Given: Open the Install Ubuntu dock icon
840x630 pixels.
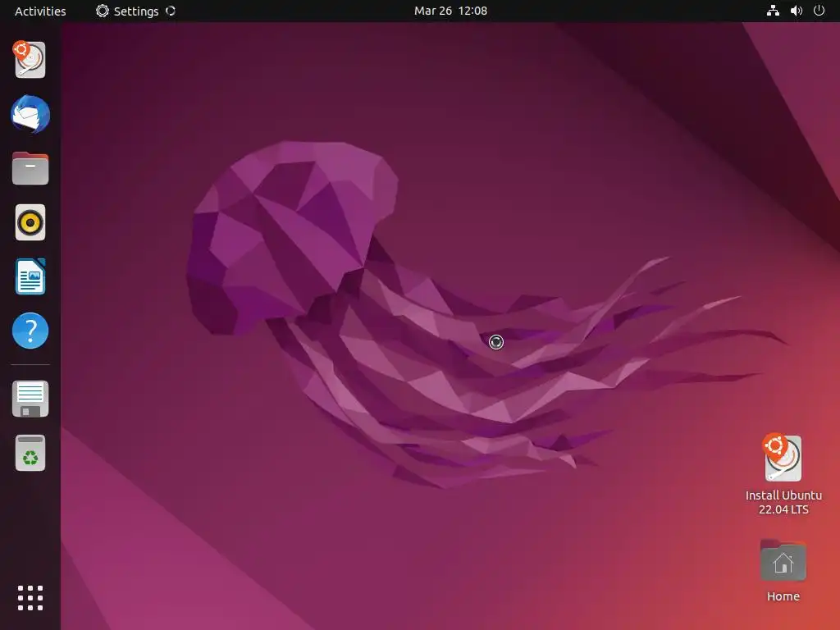Looking at the screenshot, I should [30, 59].
